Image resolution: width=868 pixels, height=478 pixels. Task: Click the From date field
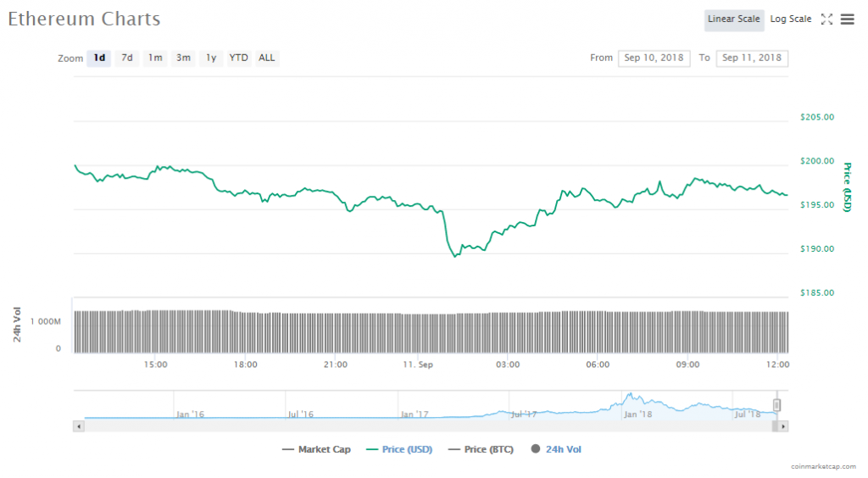[x=655, y=58]
